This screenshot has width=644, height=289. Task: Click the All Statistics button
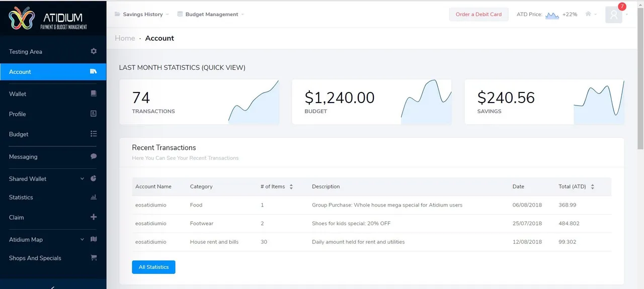tap(153, 267)
